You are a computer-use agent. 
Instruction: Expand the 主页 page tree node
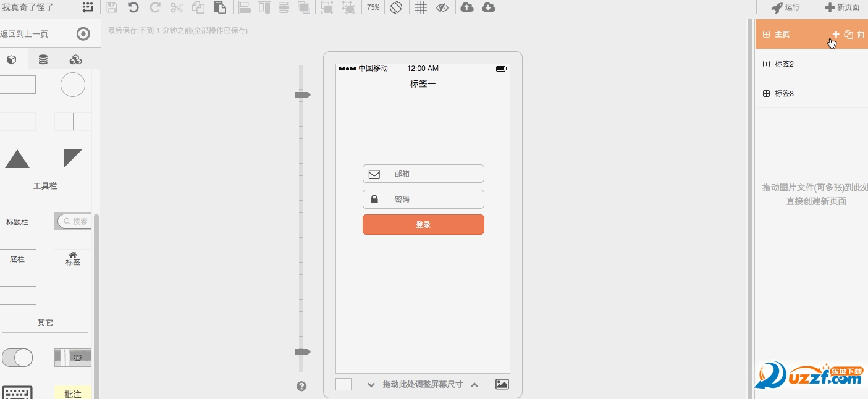click(767, 35)
